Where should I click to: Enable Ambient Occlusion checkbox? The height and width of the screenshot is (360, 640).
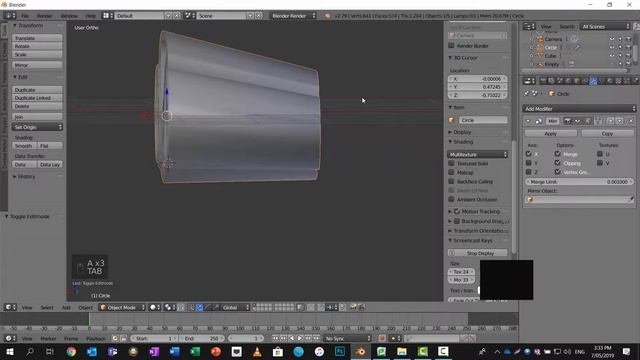451,199
